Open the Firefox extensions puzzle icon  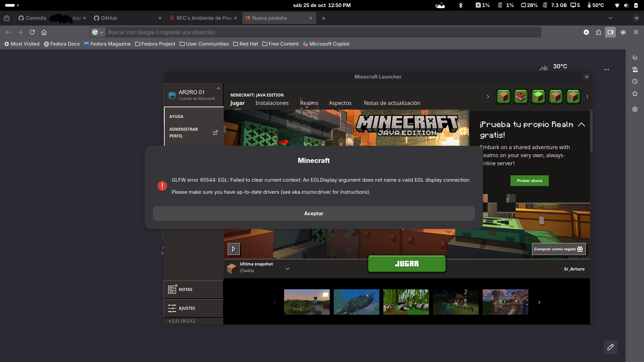598,32
